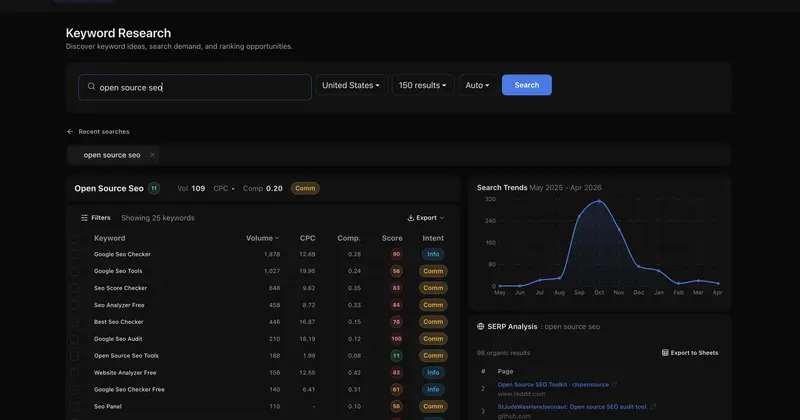The width and height of the screenshot is (800, 420).
Task: Click the '98 organic results' text
Action: [x=503, y=353]
